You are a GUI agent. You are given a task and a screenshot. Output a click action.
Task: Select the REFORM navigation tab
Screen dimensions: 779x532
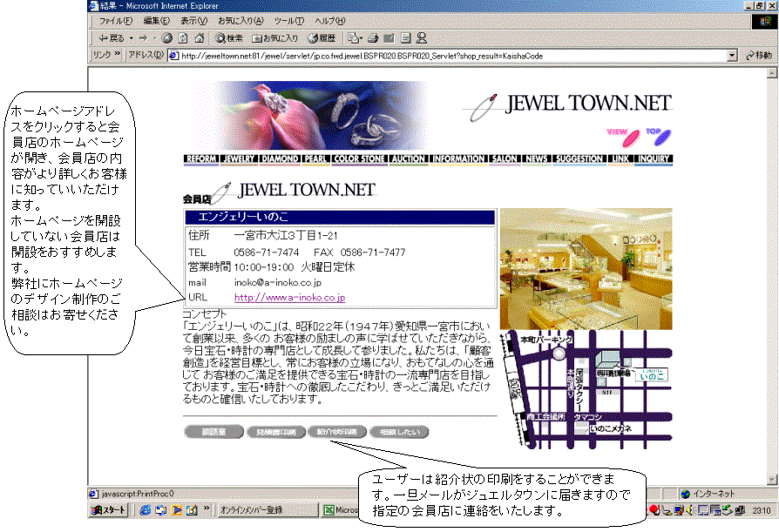(201, 158)
